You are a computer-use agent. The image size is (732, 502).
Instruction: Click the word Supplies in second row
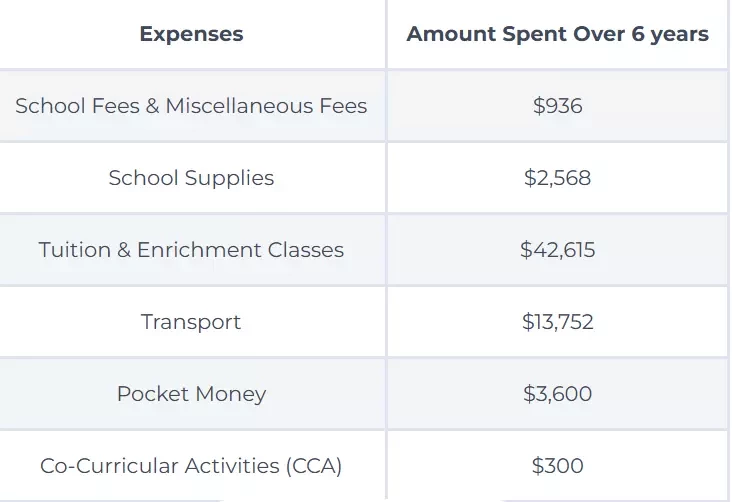pyautogui.click(x=229, y=179)
